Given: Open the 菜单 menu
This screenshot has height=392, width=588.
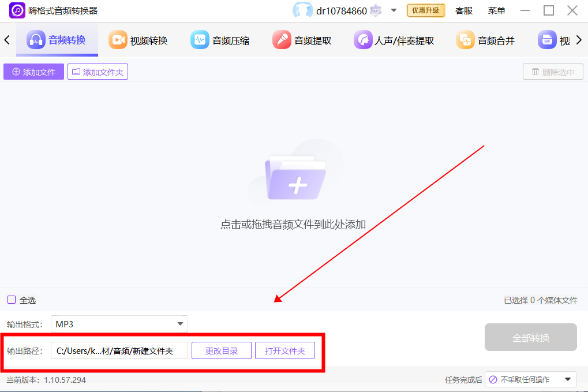Looking at the screenshot, I should (496, 10).
